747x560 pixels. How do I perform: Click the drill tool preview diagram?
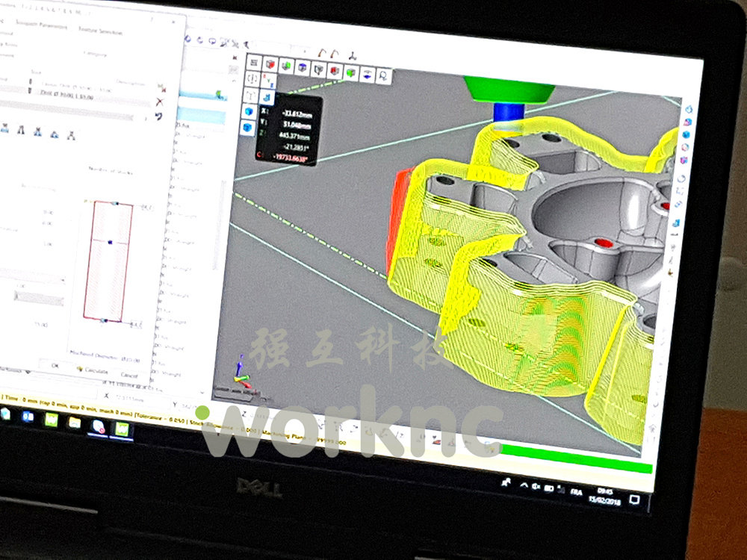click(x=108, y=261)
